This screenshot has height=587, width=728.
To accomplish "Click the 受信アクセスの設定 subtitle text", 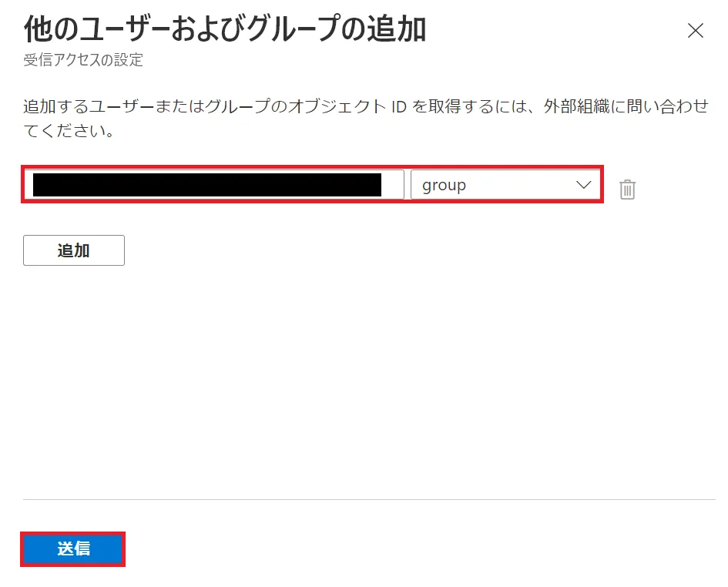I will click(83, 60).
